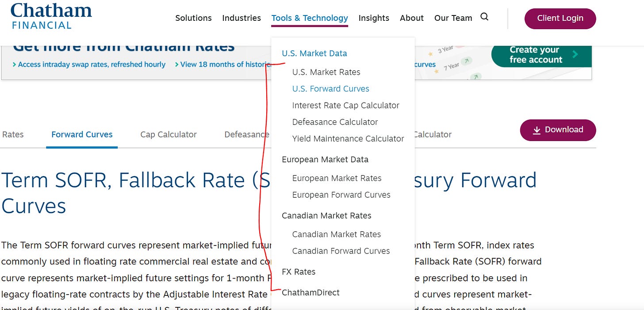Click the search magnifier icon
The width and height of the screenshot is (644, 310).
tap(484, 17)
